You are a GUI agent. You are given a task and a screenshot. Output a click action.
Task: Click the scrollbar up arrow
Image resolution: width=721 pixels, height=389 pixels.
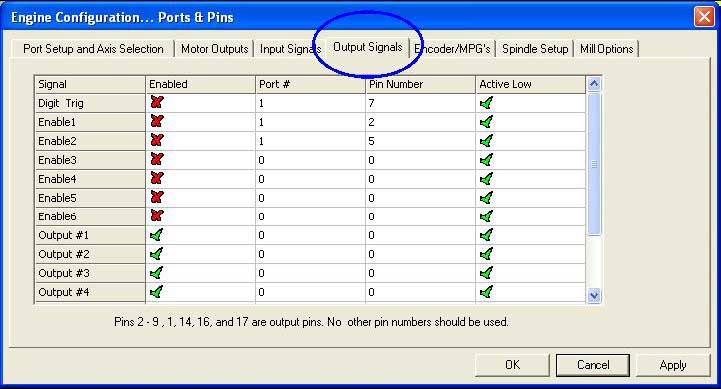click(594, 84)
